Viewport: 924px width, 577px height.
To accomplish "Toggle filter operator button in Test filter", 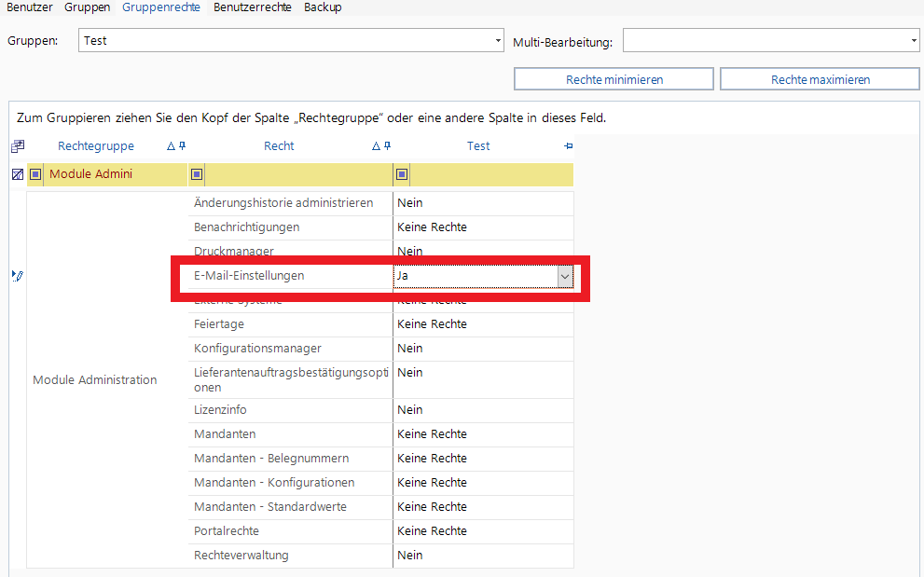I will click(x=402, y=174).
